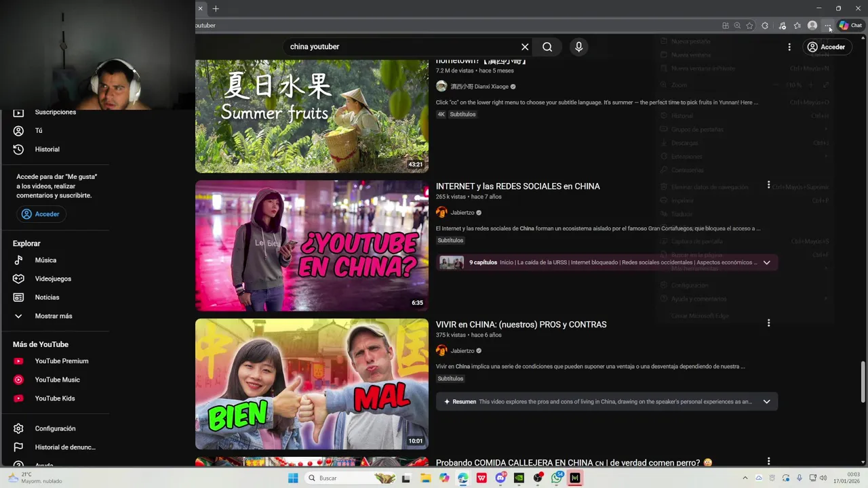Expand the Resumen video summary
868x488 pixels.
767,401
